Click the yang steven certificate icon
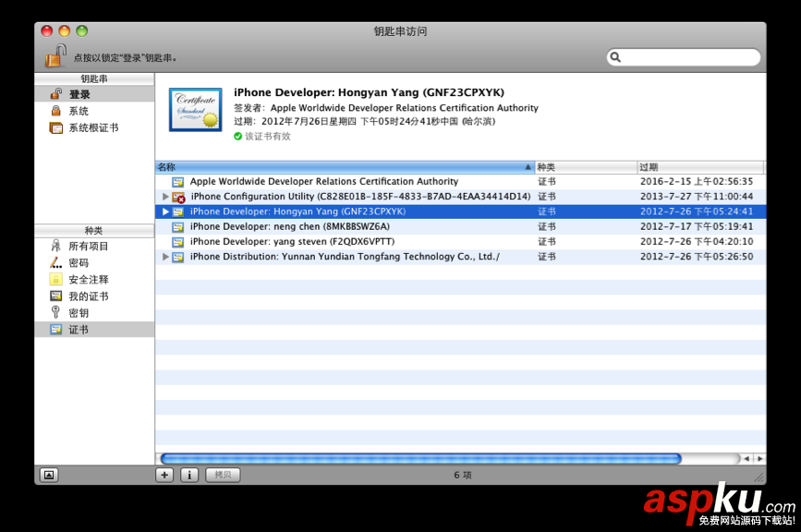The height and width of the screenshot is (532, 801). pyautogui.click(x=177, y=242)
